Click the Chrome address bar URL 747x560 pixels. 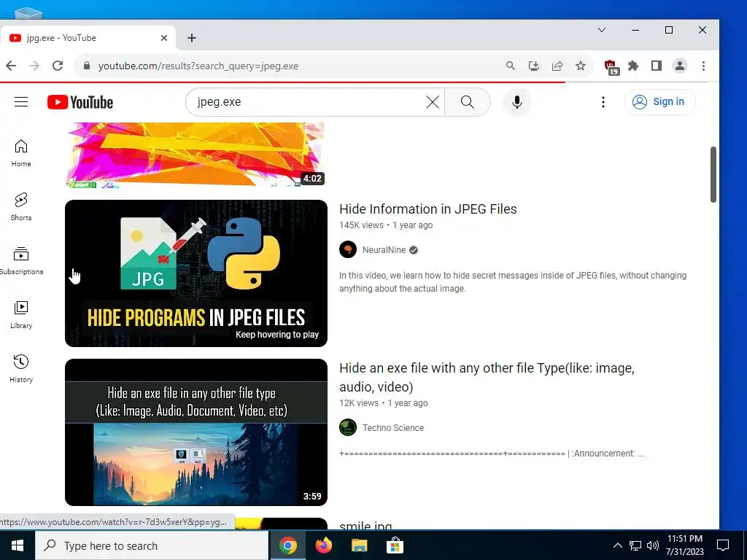(198, 66)
